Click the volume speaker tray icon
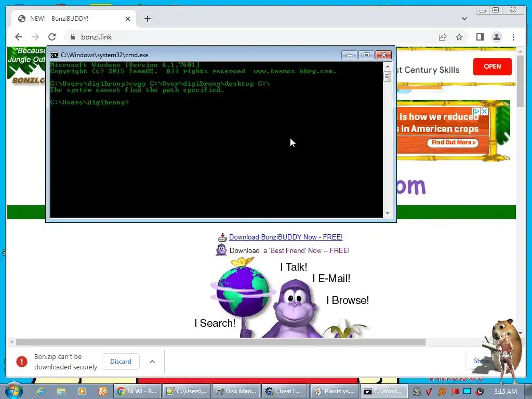Image resolution: width=532 pixels, height=399 pixels. [480, 392]
